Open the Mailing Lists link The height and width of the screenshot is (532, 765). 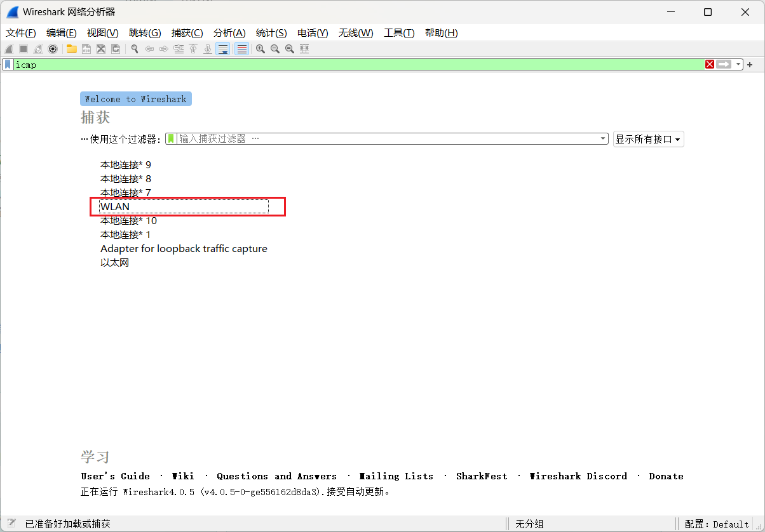pos(396,476)
